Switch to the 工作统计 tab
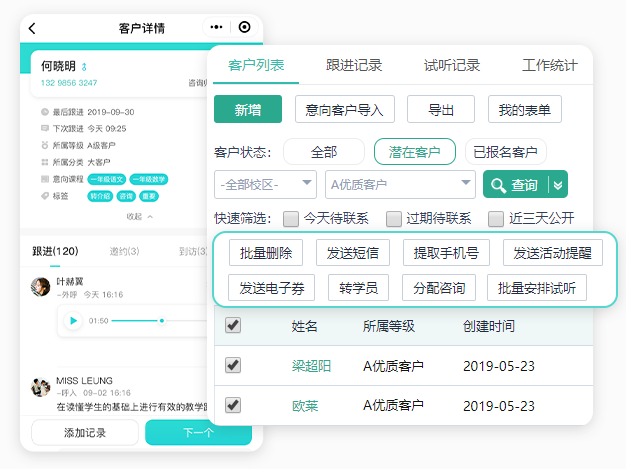This screenshot has height=469, width=626. (549, 65)
